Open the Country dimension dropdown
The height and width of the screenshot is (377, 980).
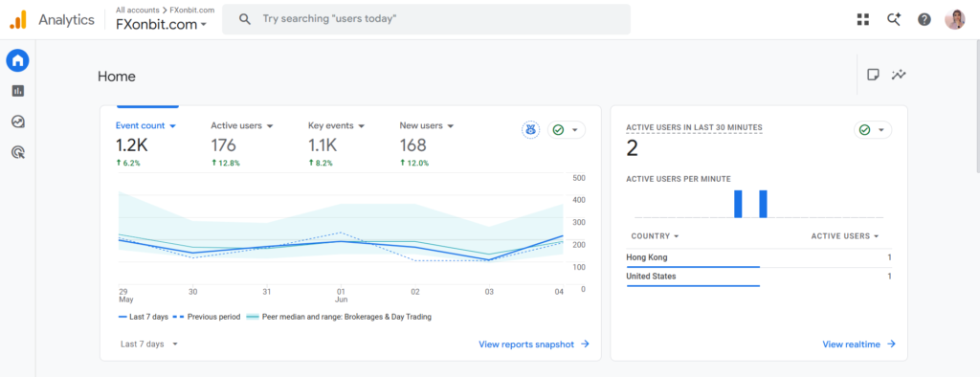655,236
